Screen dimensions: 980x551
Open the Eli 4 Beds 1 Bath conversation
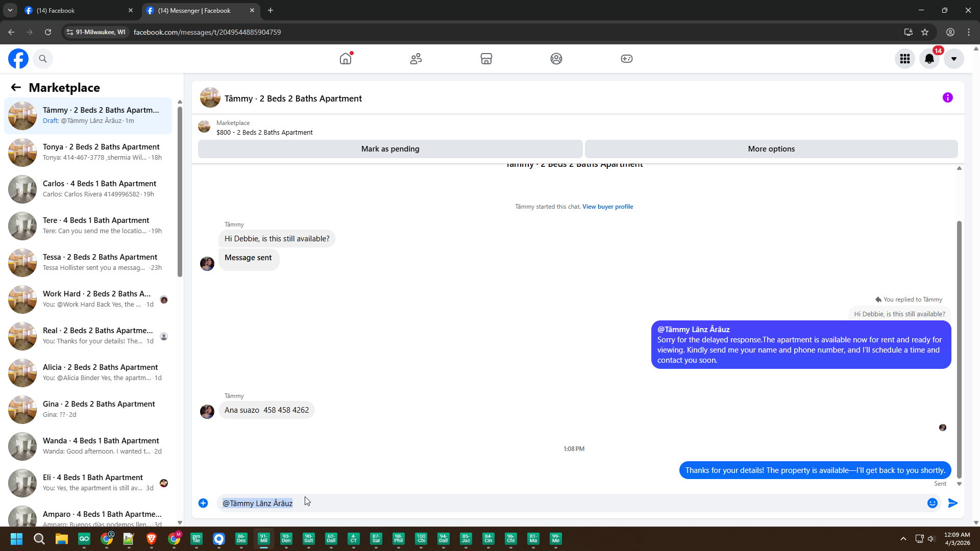88,483
